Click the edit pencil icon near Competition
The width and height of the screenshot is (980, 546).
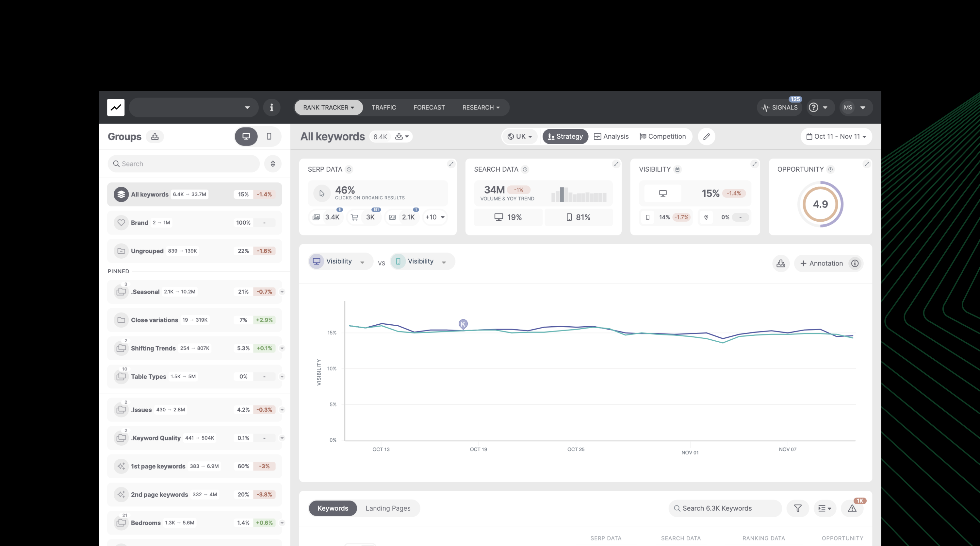[x=707, y=136]
